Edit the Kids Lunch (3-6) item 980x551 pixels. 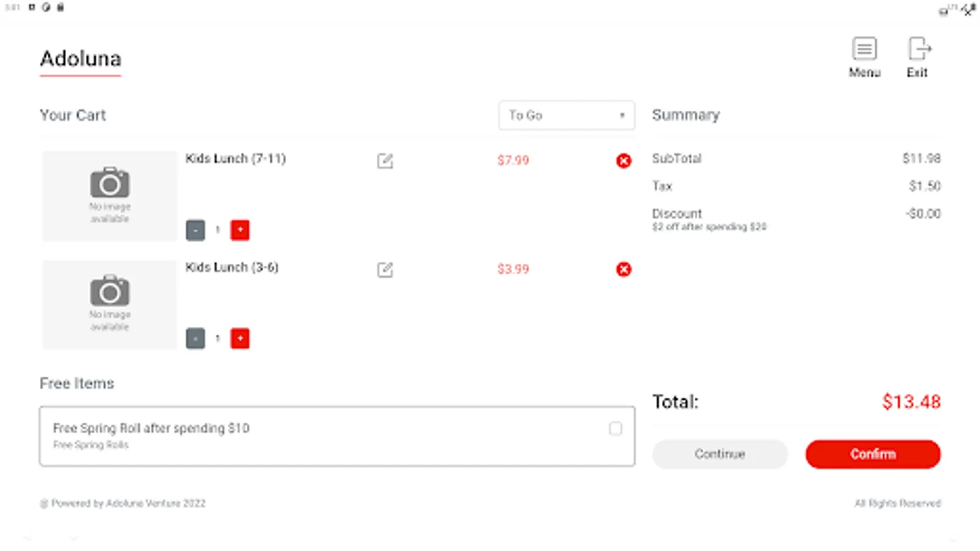tap(385, 269)
